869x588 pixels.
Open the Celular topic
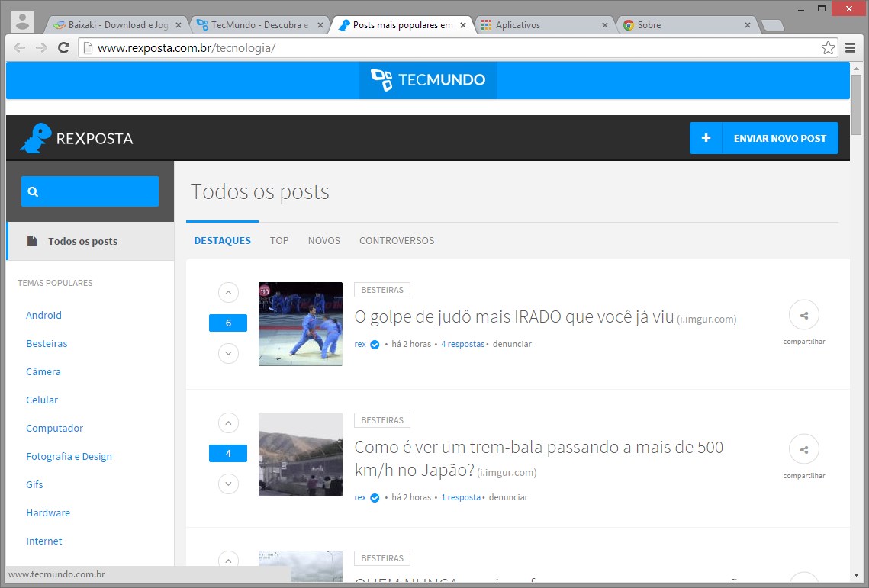[x=42, y=400]
